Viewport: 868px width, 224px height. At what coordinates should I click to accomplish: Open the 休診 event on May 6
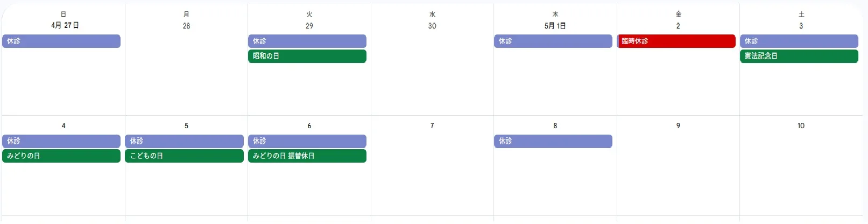(307, 141)
